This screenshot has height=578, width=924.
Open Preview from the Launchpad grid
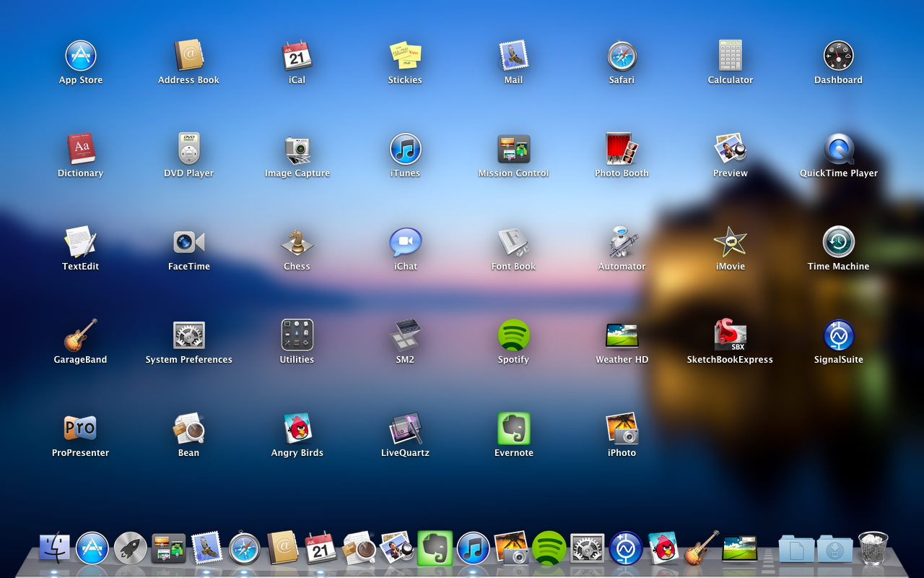[730, 150]
